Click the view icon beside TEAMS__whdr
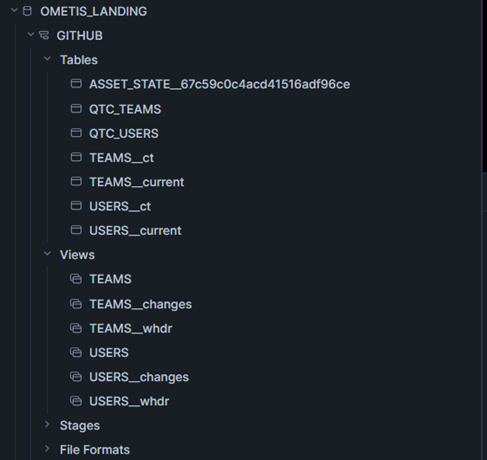Screen dimensions: 487x460 76,328
